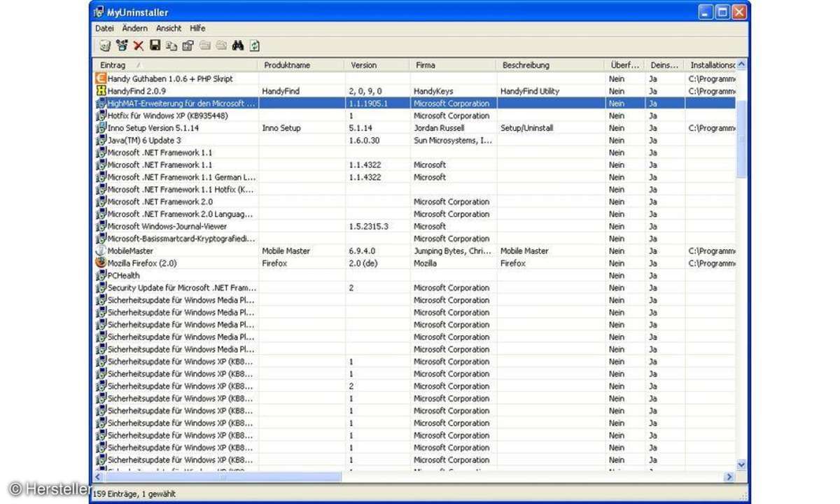Image resolution: width=840 pixels, height=504 pixels.
Task: Sort by the Deins... column header
Action: click(665, 65)
